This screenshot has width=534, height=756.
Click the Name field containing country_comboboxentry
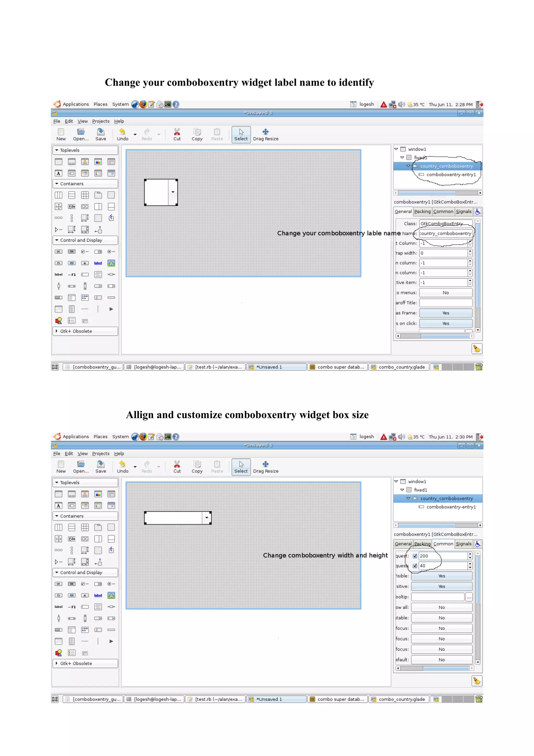click(446, 233)
